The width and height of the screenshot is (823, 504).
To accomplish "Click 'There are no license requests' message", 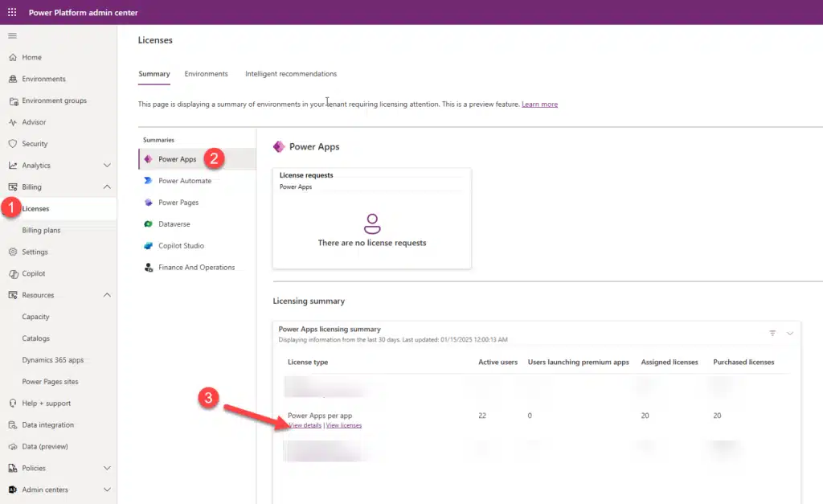I will (372, 243).
